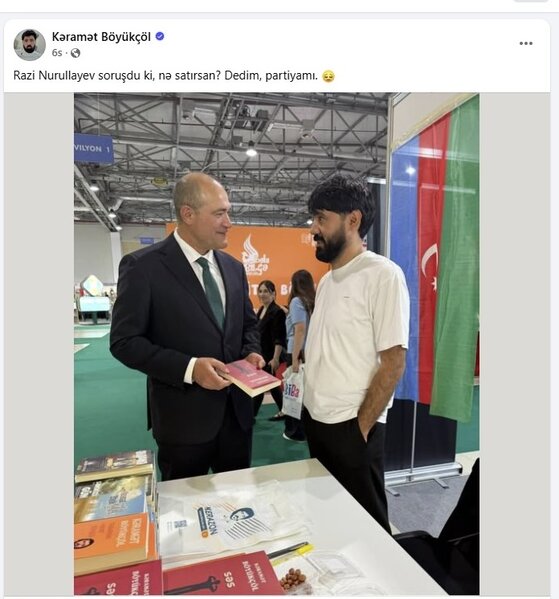The width and height of the screenshot is (559, 599).
Task: Click the plastic bag on the table
Action: [229, 520]
